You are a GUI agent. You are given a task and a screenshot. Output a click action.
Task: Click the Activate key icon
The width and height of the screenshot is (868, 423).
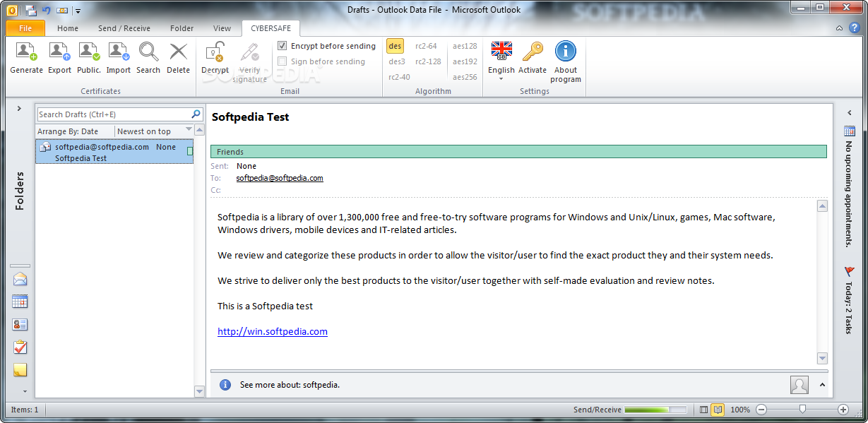pos(532,52)
